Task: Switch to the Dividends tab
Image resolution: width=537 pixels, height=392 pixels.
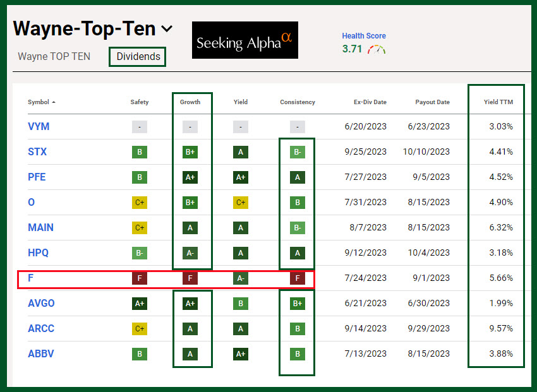Action: point(138,57)
